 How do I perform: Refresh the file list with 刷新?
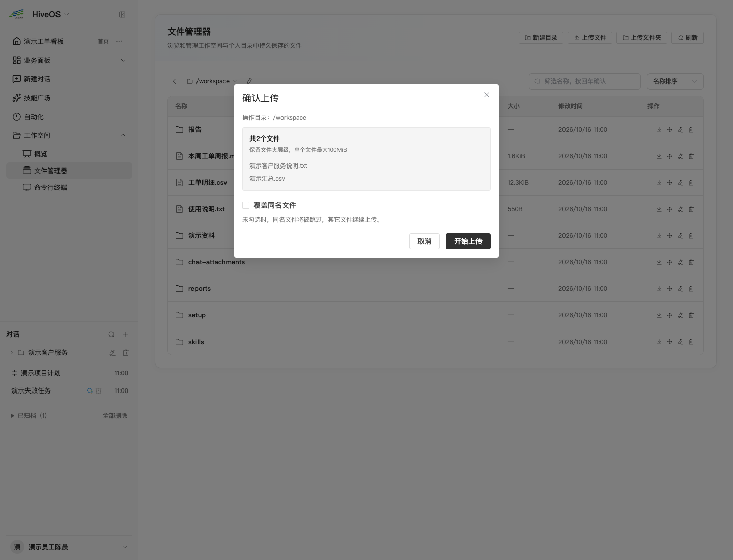[688, 38]
